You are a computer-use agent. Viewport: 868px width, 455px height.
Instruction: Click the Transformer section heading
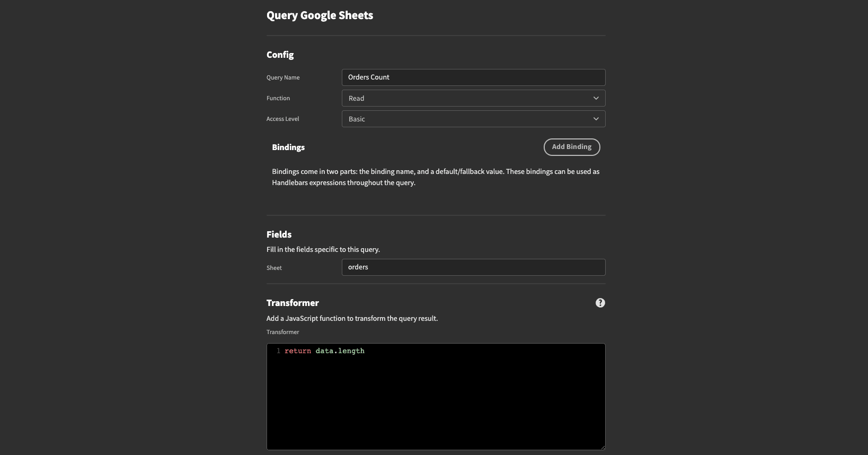pos(293,303)
